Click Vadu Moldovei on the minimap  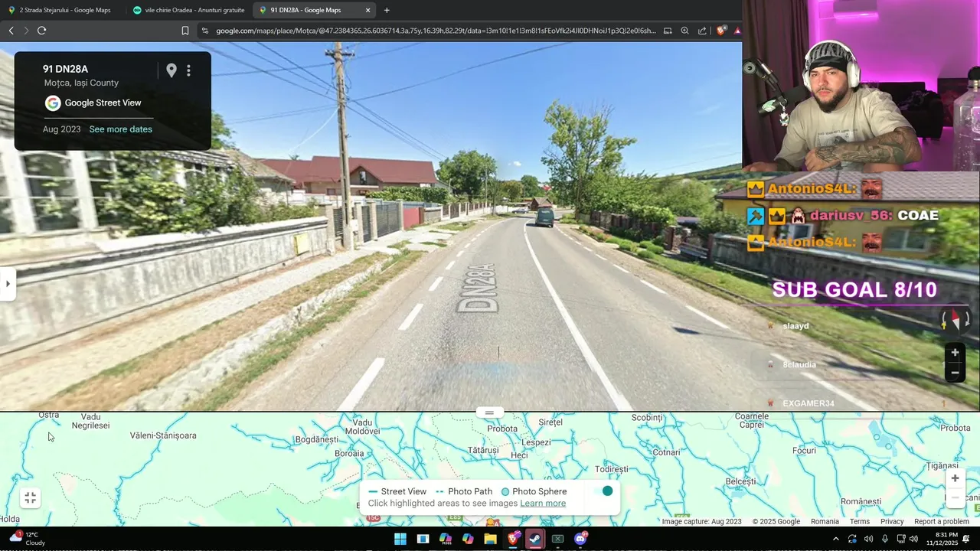362,427
